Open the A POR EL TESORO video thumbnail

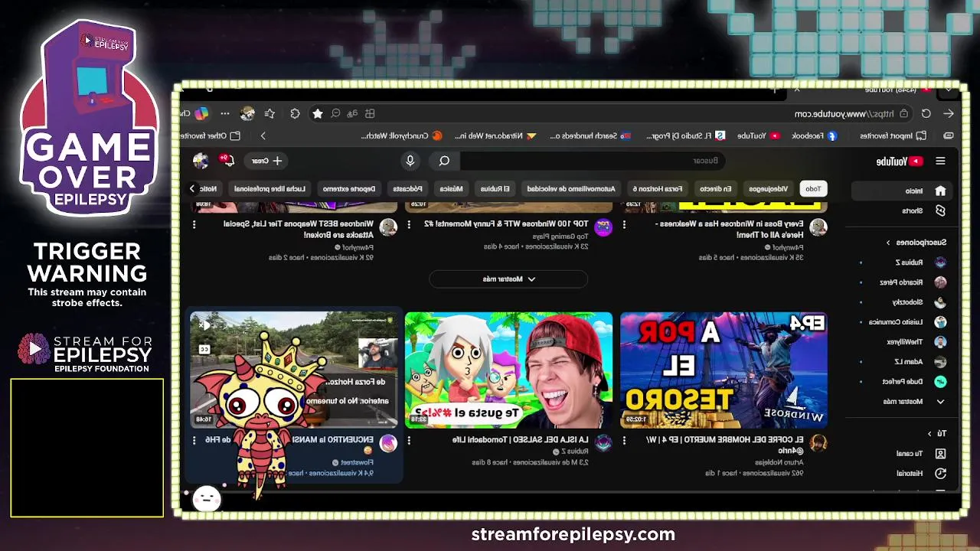click(724, 370)
